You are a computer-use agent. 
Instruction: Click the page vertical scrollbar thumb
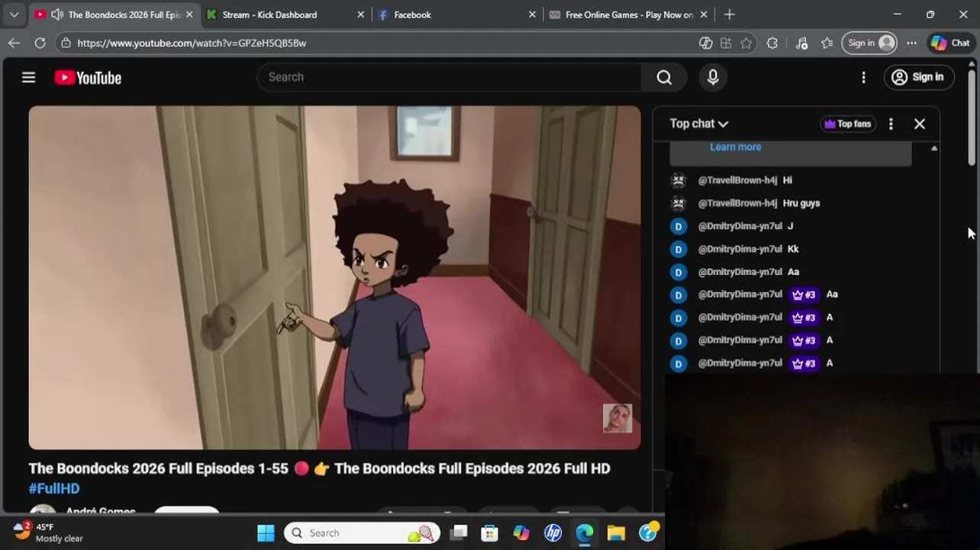click(x=972, y=116)
